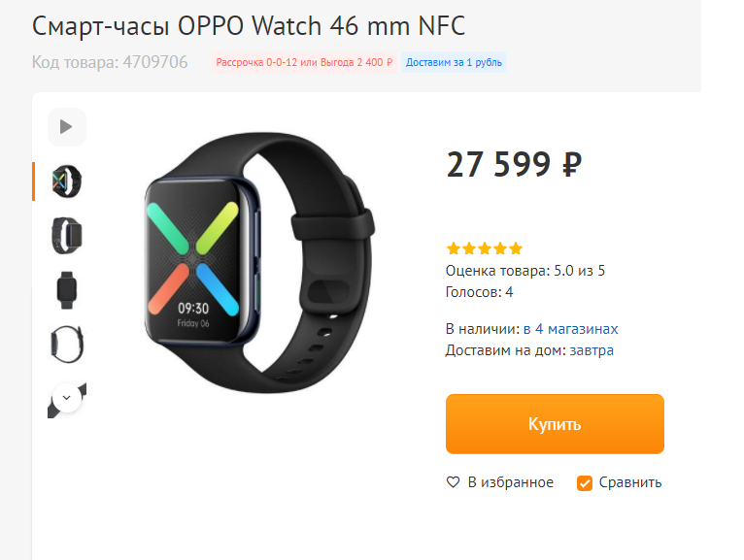Click the Купить buy button
This screenshot has width=744, height=560.
tap(555, 424)
